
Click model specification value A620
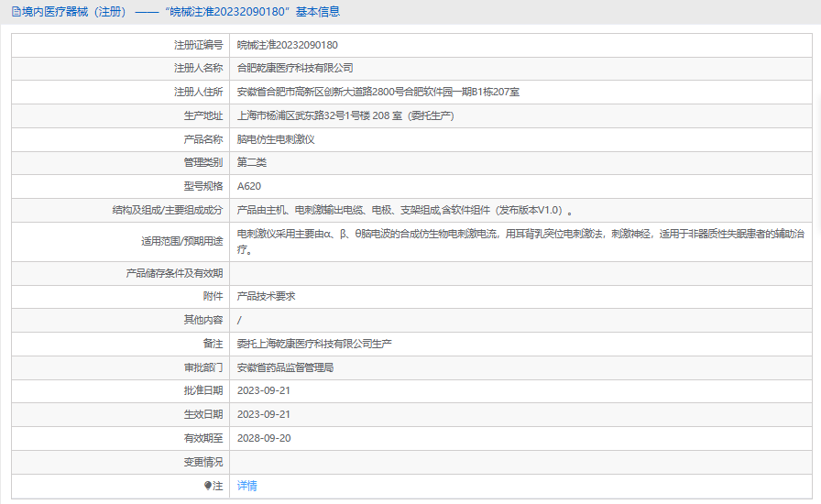249,186
